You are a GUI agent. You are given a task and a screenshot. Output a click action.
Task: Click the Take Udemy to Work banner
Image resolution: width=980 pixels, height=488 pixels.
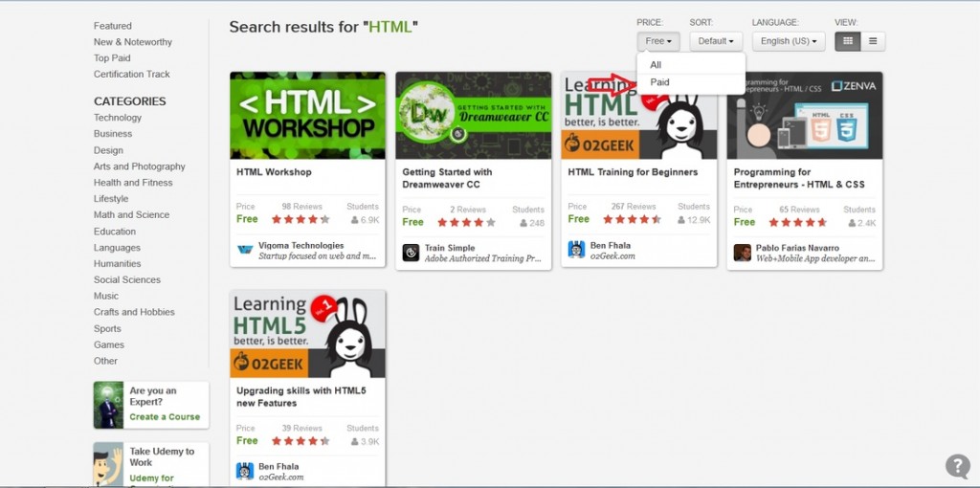151,464
